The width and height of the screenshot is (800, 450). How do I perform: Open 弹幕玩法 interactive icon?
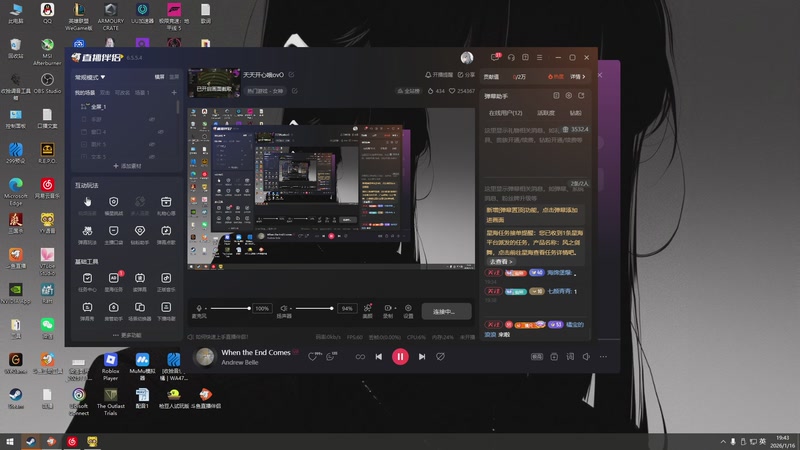pos(87,231)
